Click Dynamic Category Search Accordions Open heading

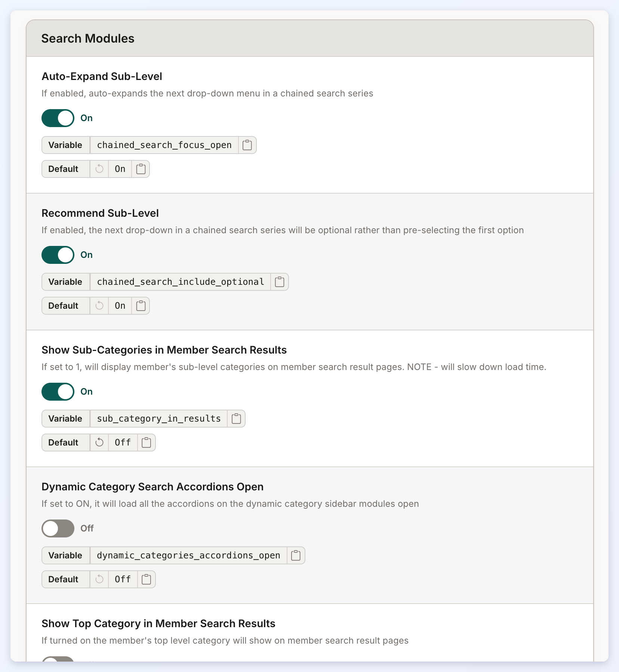point(153,487)
